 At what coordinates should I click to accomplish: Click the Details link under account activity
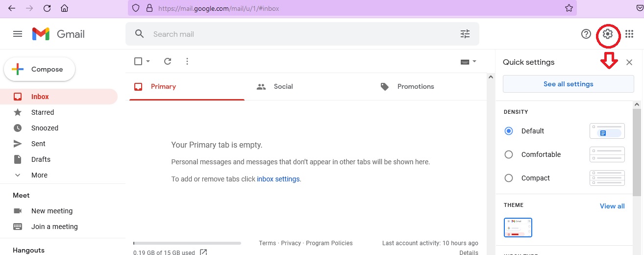469,252
